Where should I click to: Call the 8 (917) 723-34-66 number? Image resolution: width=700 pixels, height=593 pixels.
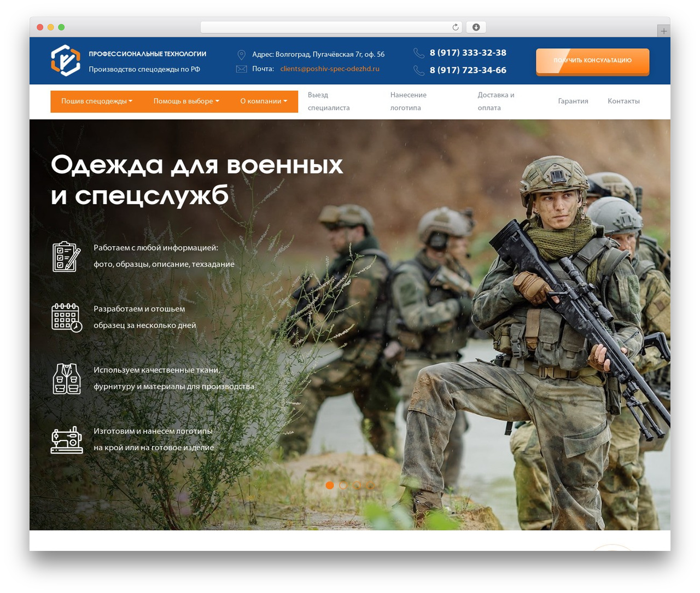click(x=468, y=71)
